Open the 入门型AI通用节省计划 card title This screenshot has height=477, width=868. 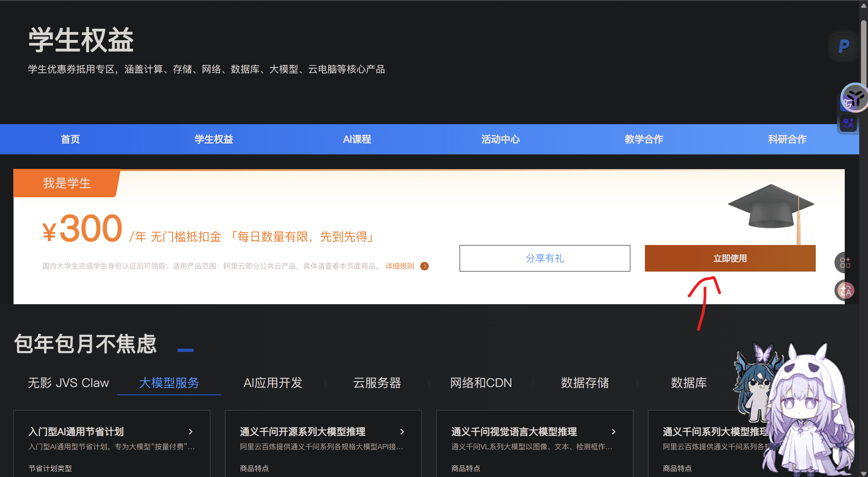[76, 431]
